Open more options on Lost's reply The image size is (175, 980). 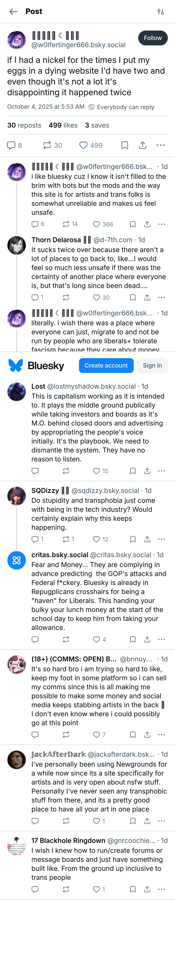coord(161,471)
